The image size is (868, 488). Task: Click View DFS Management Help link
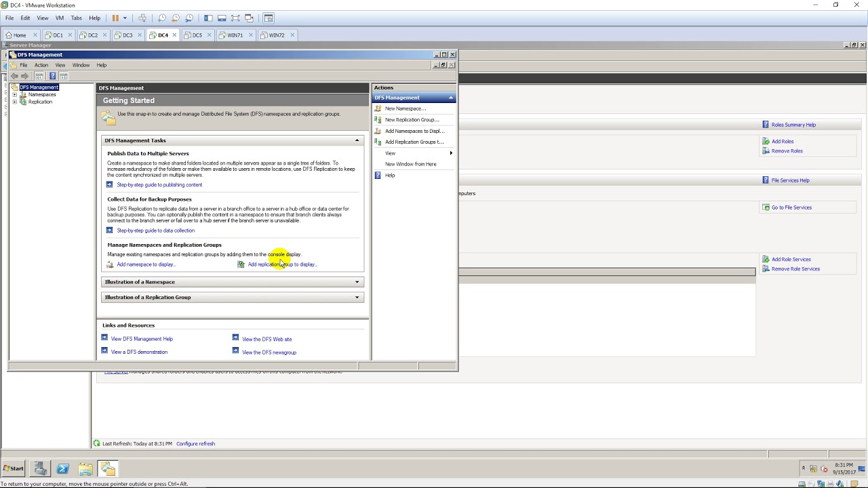(x=142, y=339)
